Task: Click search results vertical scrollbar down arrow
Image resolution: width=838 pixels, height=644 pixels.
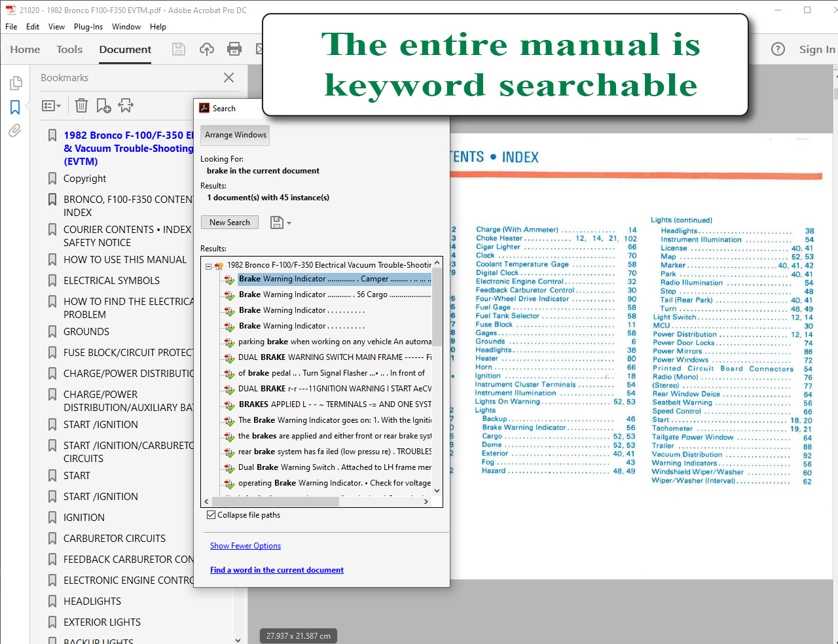Action: pyautogui.click(x=437, y=491)
